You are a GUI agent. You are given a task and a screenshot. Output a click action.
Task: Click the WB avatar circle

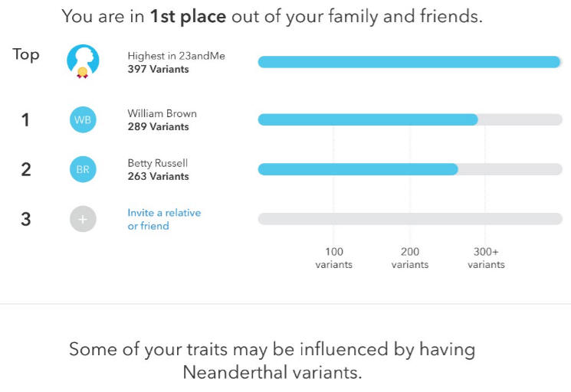click(83, 119)
